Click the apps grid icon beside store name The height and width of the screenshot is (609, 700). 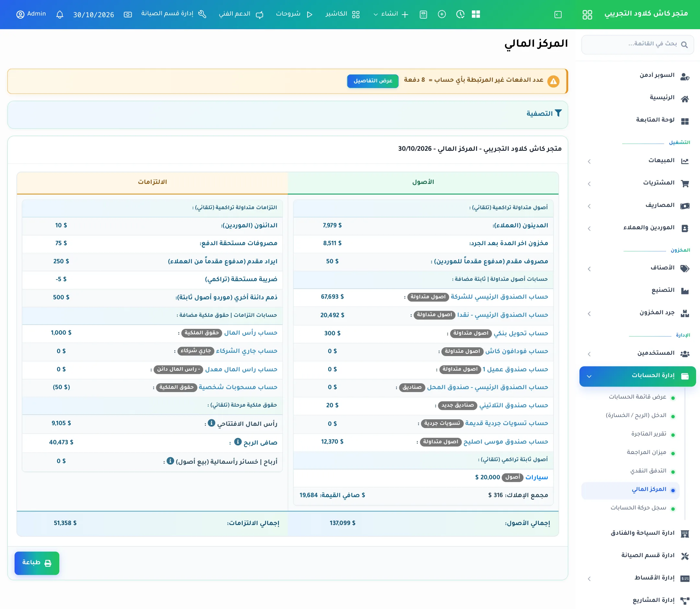tap(587, 15)
